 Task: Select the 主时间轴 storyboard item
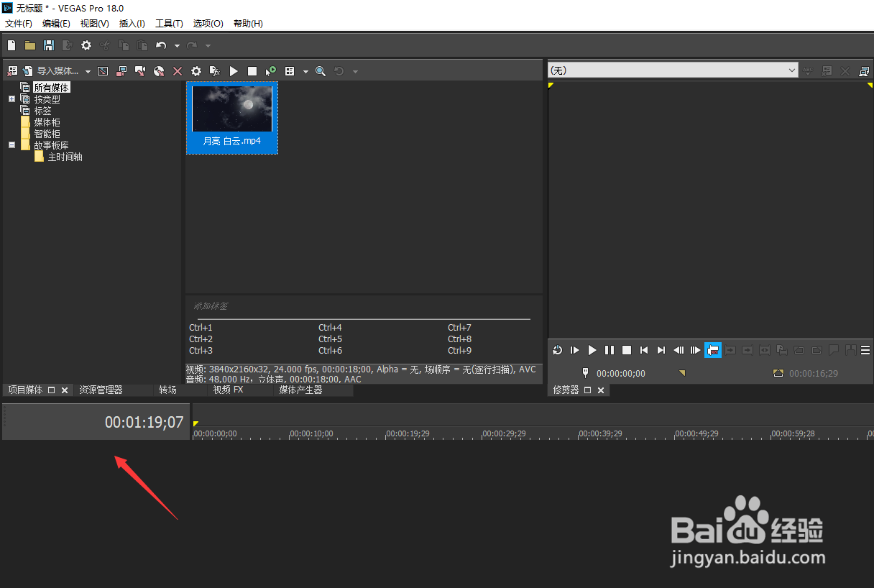tap(65, 157)
